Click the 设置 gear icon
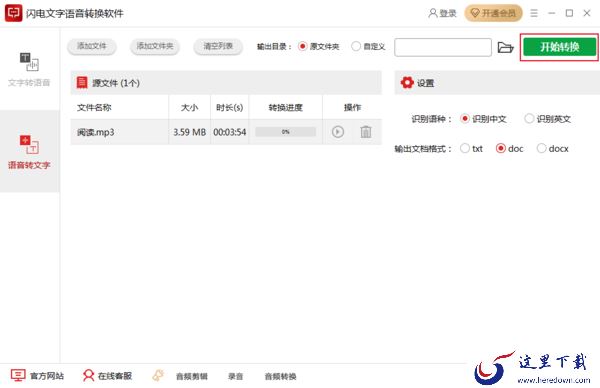The width and height of the screenshot is (600, 388). pos(407,83)
